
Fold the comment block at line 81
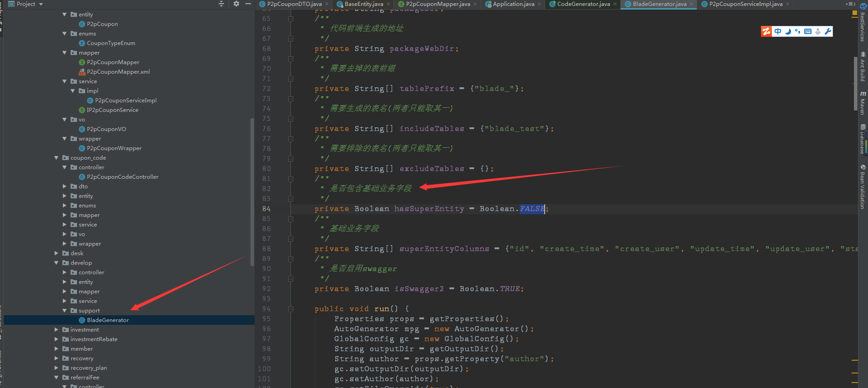click(291, 179)
